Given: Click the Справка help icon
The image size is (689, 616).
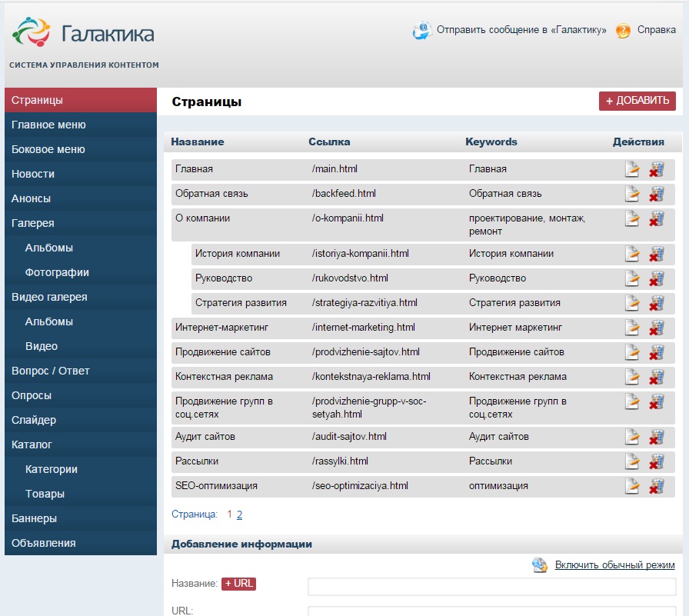Looking at the screenshot, I should click(x=623, y=30).
